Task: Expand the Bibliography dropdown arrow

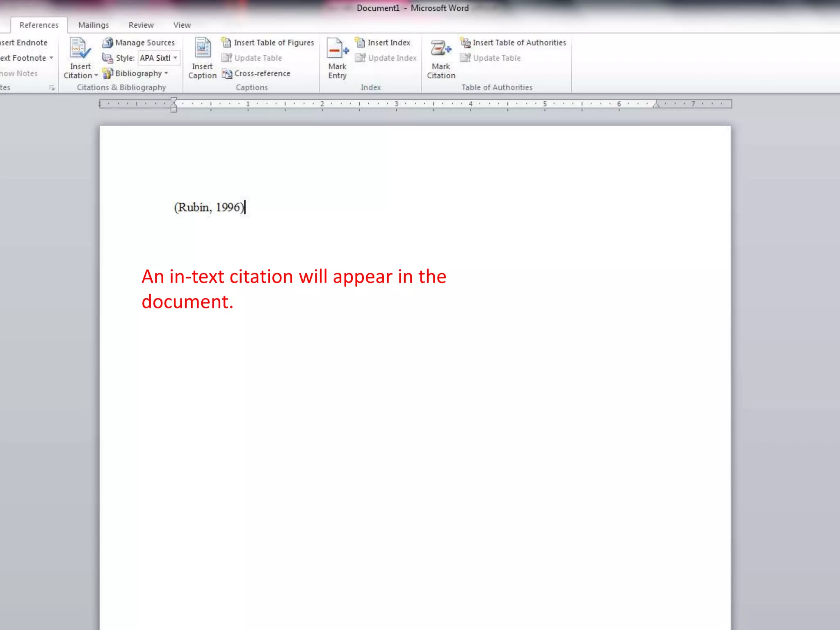Action: (166, 73)
